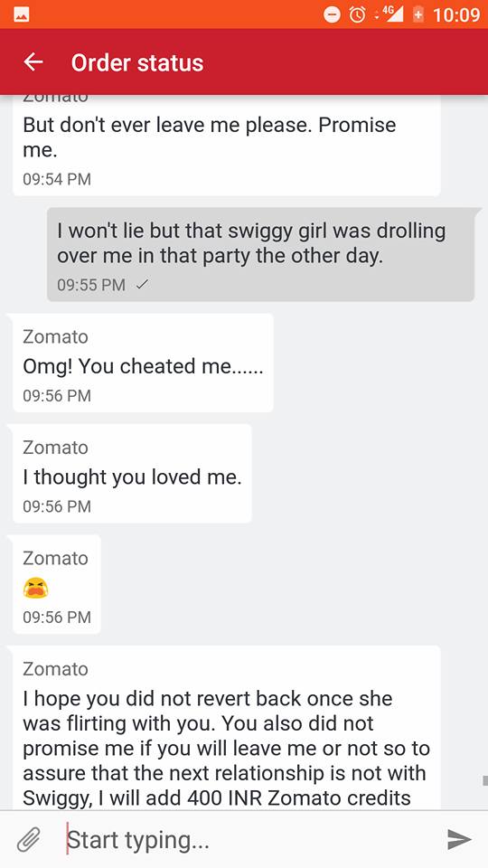Tap the alarm clock status icon
The image size is (488, 868).
coord(358,14)
